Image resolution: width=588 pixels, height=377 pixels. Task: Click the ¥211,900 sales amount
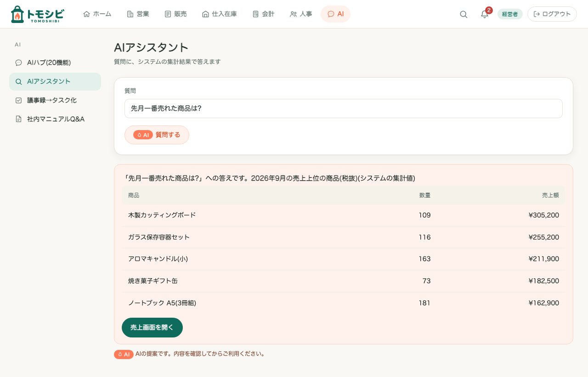pyautogui.click(x=544, y=259)
